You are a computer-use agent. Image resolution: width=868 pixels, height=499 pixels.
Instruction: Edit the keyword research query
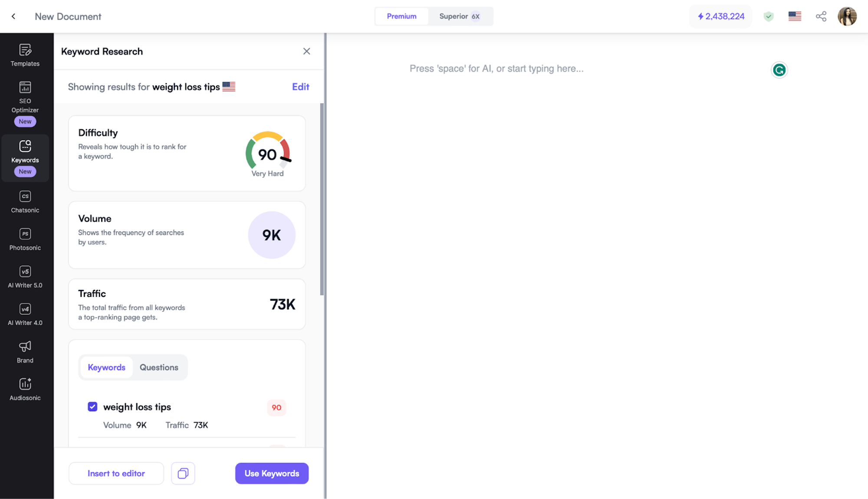tap(300, 86)
